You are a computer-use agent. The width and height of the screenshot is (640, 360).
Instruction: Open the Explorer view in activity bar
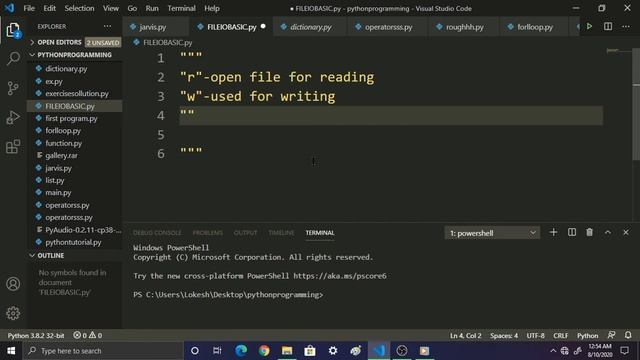click(x=13, y=30)
